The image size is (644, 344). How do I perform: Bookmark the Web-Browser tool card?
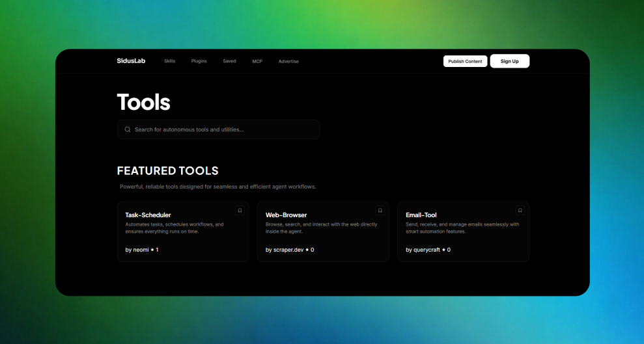coord(380,210)
